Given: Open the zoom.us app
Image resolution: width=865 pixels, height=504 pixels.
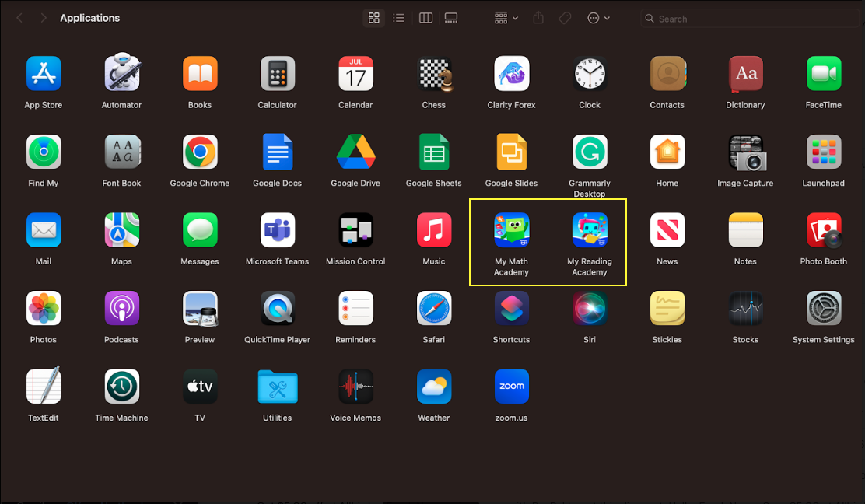Looking at the screenshot, I should coord(511,387).
